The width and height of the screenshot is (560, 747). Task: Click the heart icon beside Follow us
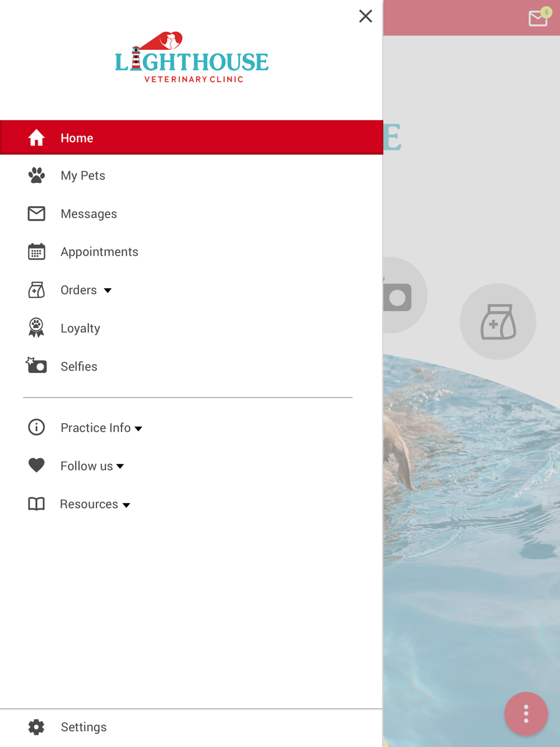tap(36, 465)
